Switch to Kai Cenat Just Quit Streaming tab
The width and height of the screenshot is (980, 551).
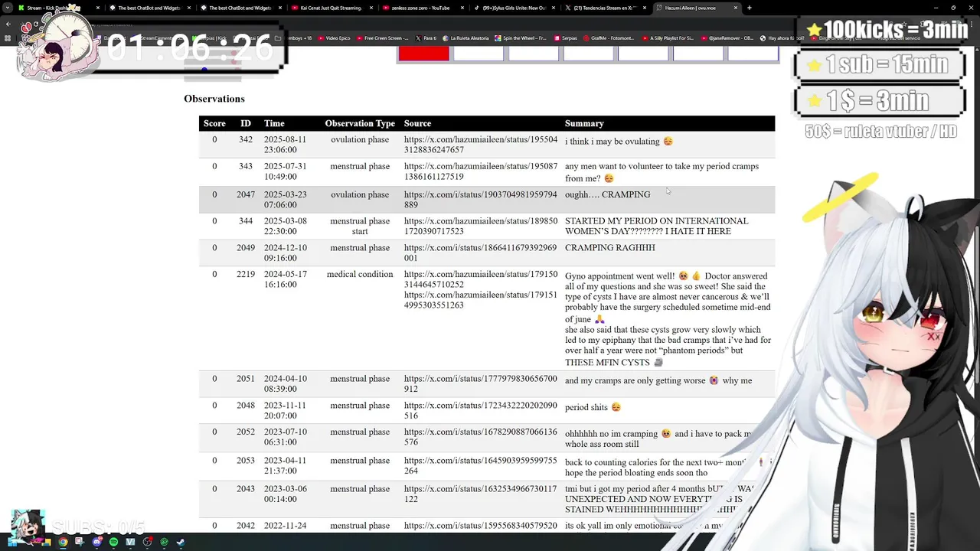tap(331, 8)
